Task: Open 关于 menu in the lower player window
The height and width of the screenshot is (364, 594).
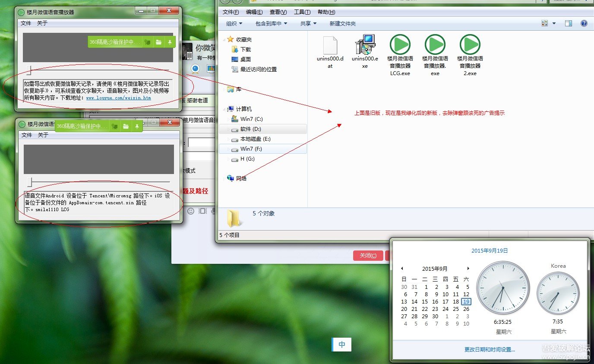Action: click(x=43, y=135)
